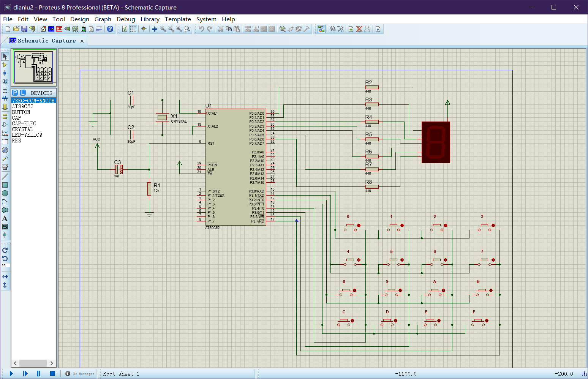Open help with the blue question-mark icon
The height and width of the screenshot is (379, 588).
click(x=110, y=29)
